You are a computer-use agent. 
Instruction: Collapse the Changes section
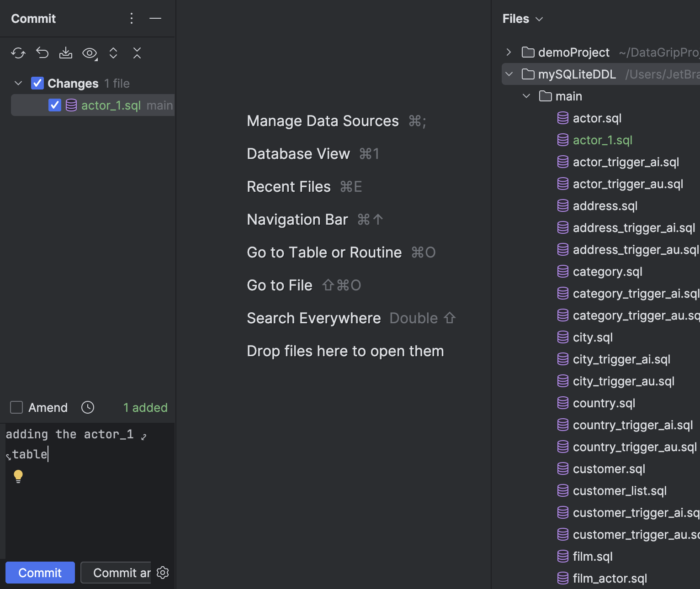coord(18,83)
